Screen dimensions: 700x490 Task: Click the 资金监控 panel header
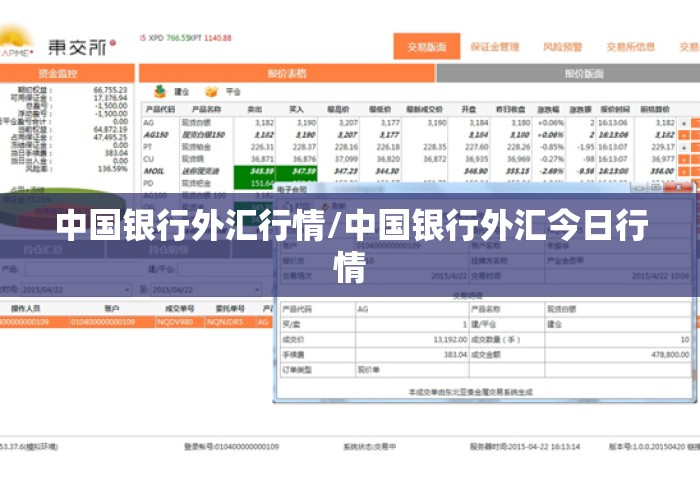[x=67, y=73]
